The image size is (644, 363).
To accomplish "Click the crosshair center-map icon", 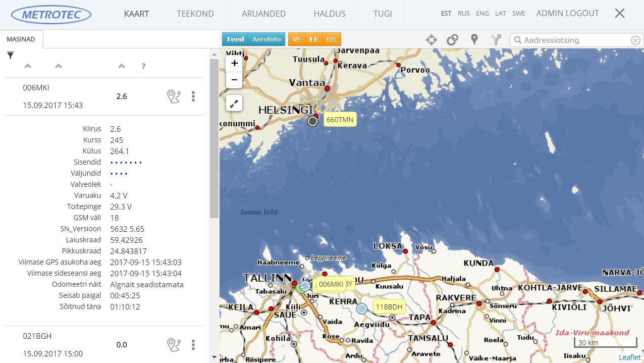I will 431,40.
